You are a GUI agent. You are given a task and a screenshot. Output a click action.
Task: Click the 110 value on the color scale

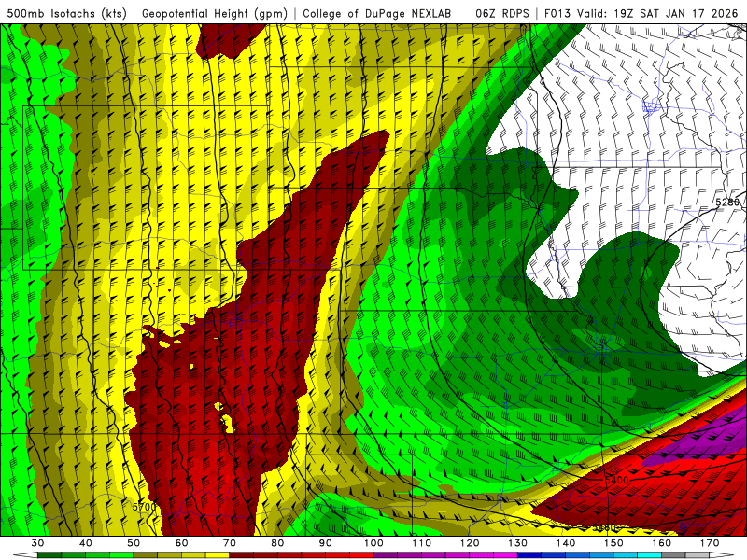click(x=422, y=543)
